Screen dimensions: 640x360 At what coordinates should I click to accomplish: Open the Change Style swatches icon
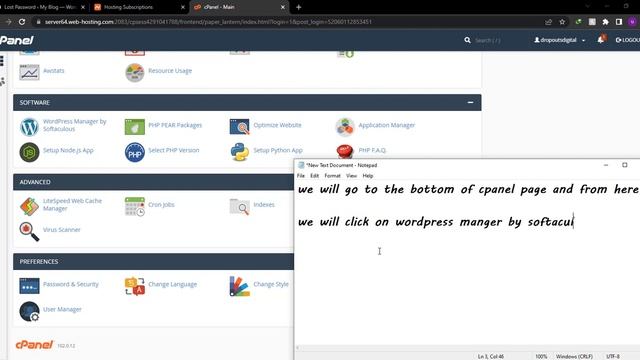point(240,286)
